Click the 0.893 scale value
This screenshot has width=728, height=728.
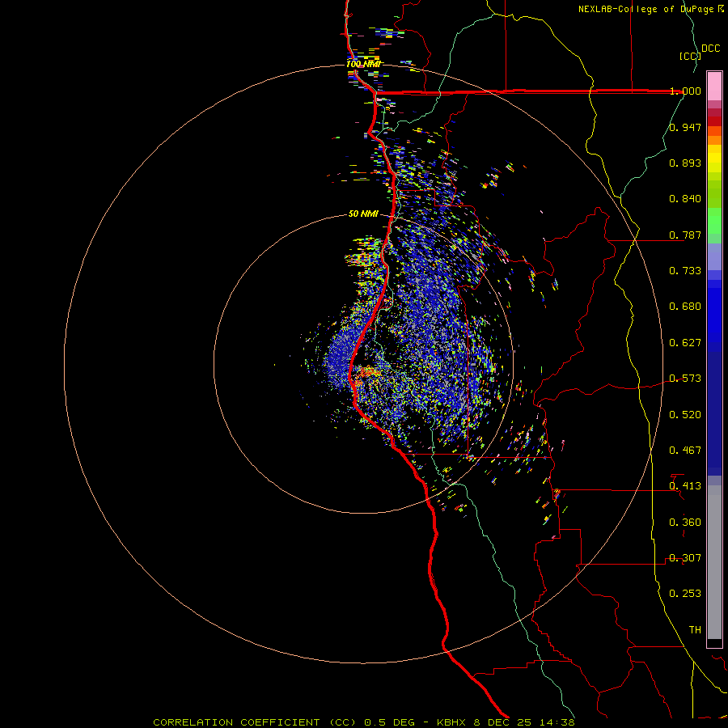click(685, 163)
